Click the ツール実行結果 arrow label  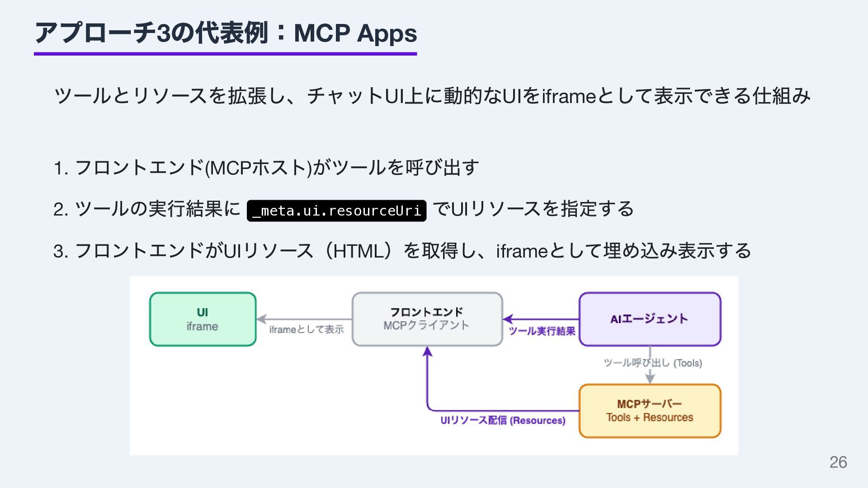tap(542, 331)
